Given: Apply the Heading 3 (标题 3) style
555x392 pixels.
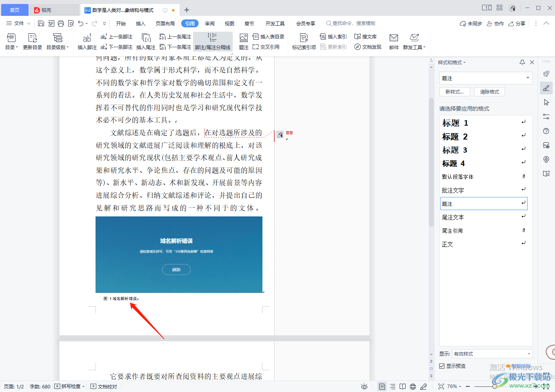Looking at the screenshot, I should pyautogui.click(x=484, y=150).
